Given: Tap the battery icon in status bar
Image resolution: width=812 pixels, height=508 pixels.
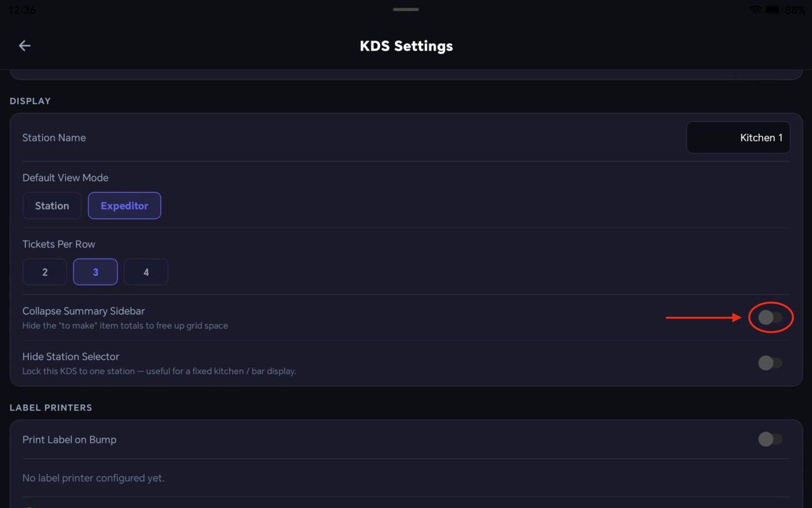Looking at the screenshot, I should [x=773, y=10].
